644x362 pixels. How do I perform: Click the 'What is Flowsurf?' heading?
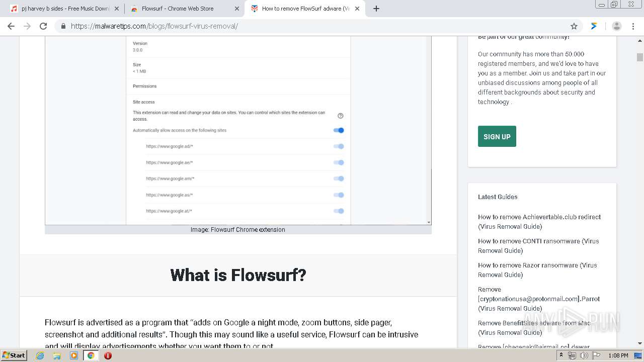238,275
